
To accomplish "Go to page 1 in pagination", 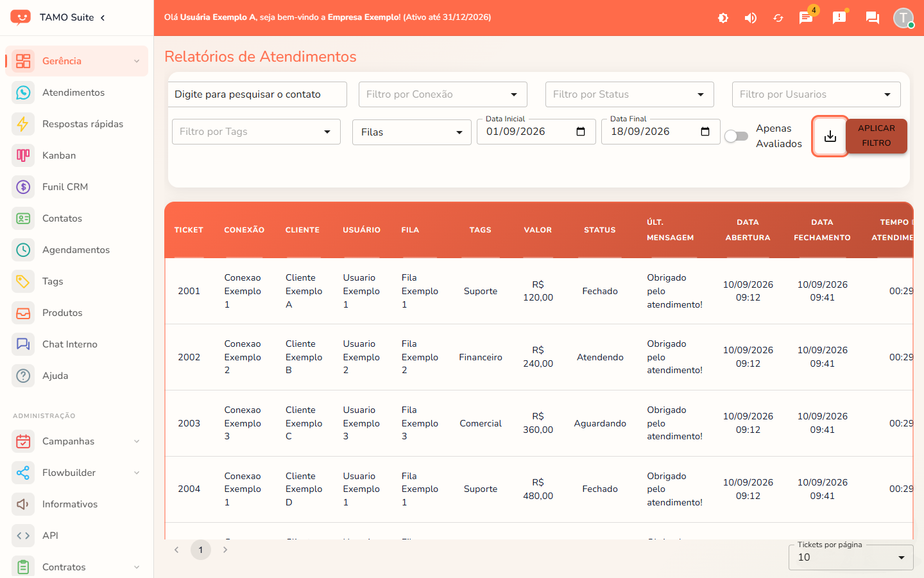I will tap(201, 550).
